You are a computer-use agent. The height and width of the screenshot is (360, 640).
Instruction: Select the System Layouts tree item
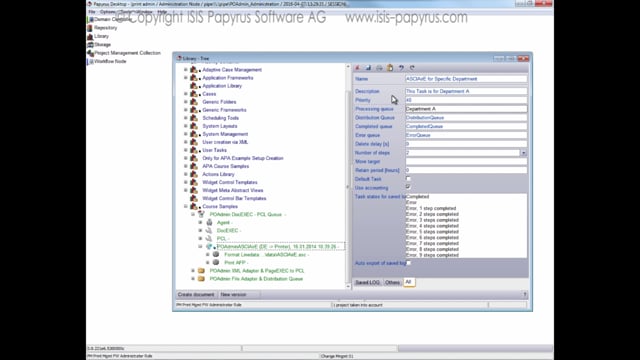(x=220, y=126)
